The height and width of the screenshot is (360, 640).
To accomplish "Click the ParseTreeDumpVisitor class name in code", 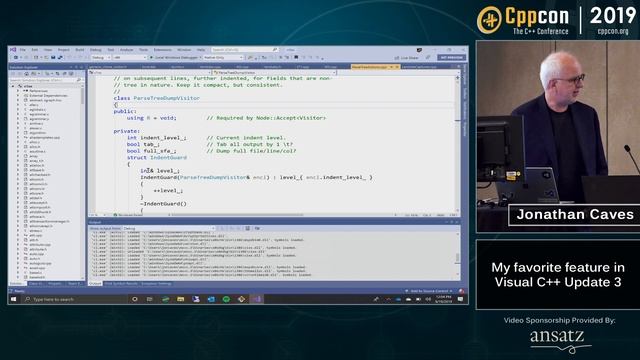I will 167,98.
